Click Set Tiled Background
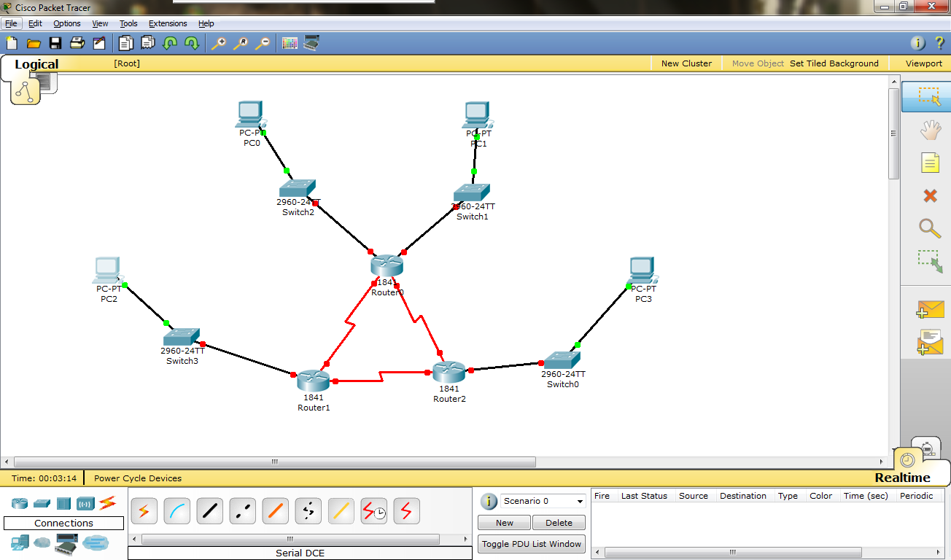This screenshot has width=951, height=560. point(834,63)
